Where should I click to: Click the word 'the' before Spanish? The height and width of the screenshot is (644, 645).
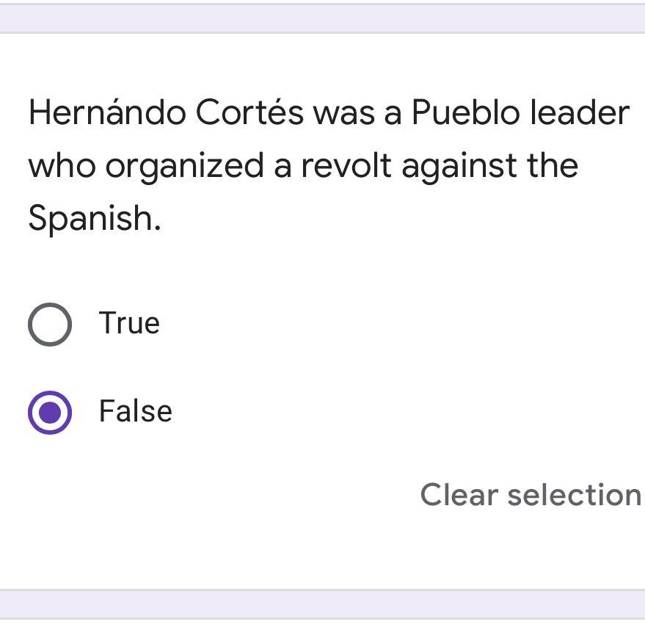tap(552, 166)
